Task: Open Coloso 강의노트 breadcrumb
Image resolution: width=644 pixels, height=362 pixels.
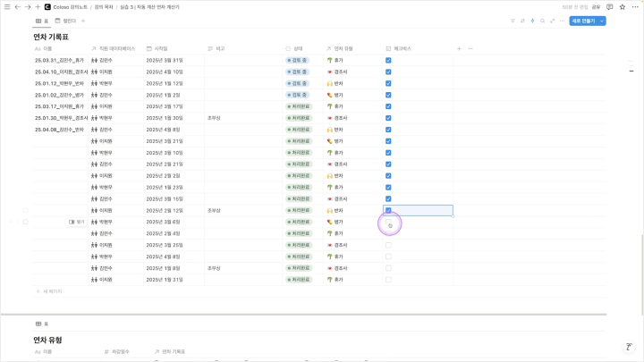Action: (x=71, y=7)
